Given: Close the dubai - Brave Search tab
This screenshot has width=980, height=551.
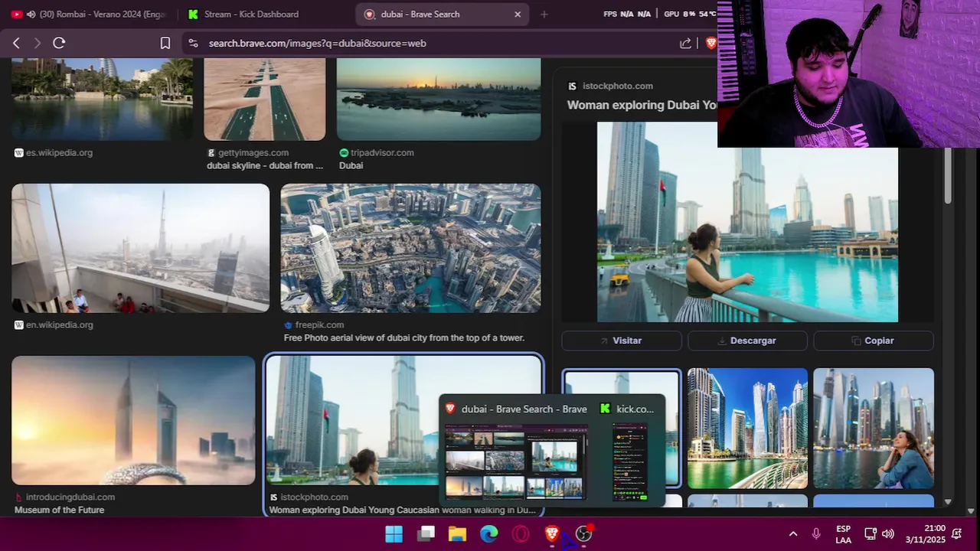Looking at the screenshot, I should [x=518, y=14].
